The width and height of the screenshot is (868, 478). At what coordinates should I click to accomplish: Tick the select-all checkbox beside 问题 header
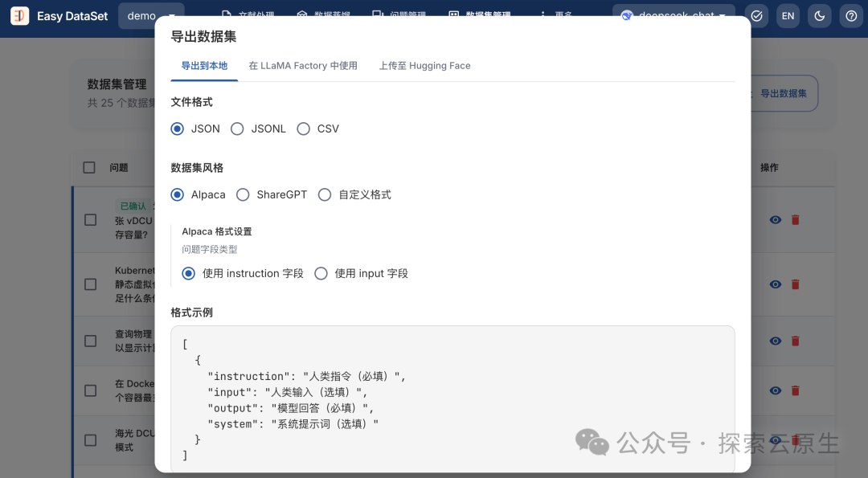(x=89, y=168)
